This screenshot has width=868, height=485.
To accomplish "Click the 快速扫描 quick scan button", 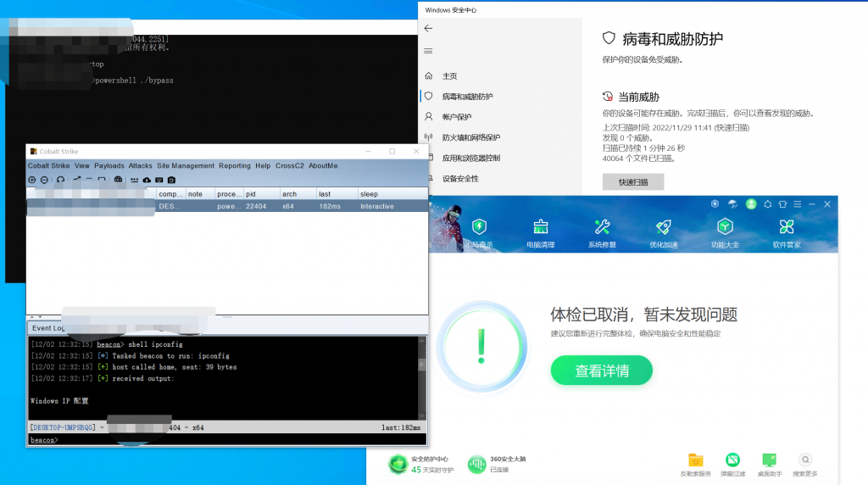I will point(632,181).
